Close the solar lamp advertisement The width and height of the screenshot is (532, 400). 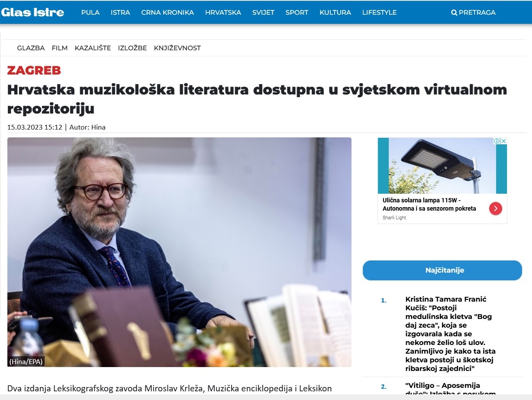(503, 141)
